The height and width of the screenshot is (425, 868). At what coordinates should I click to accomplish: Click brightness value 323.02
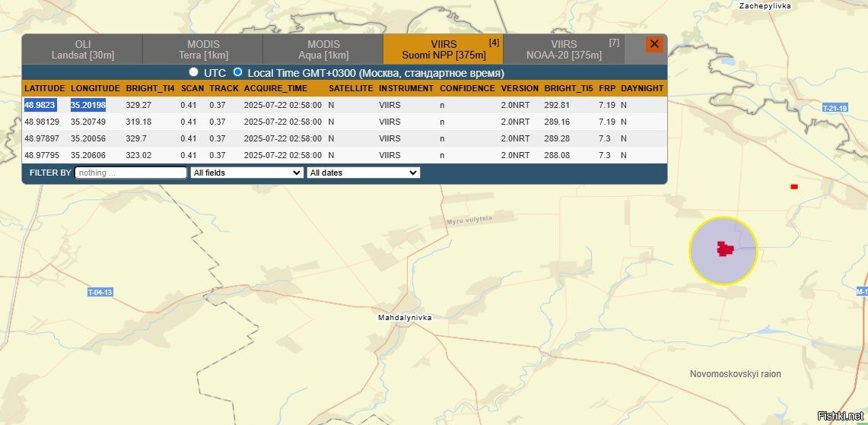138,156
